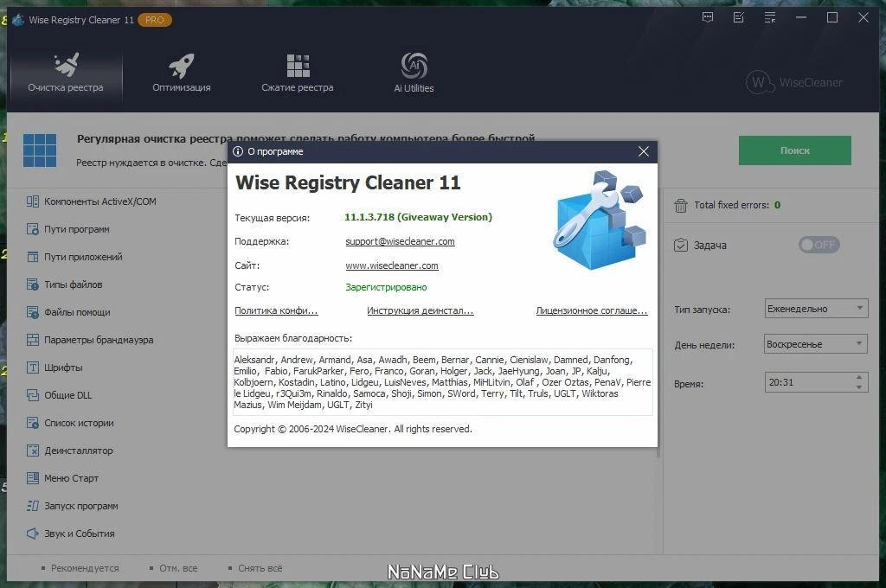The image size is (886, 588).
Task: Select the Шрифты icon
Action: click(x=33, y=367)
